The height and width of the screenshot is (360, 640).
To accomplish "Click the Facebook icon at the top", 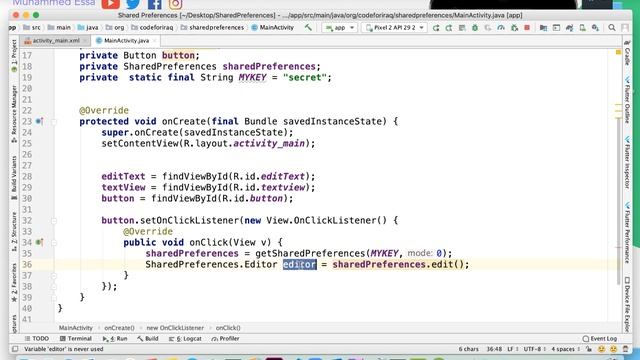I will [154, 4].
